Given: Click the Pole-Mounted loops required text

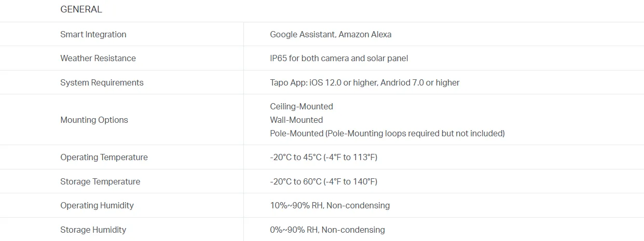Looking at the screenshot, I should pyautogui.click(x=387, y=133).
